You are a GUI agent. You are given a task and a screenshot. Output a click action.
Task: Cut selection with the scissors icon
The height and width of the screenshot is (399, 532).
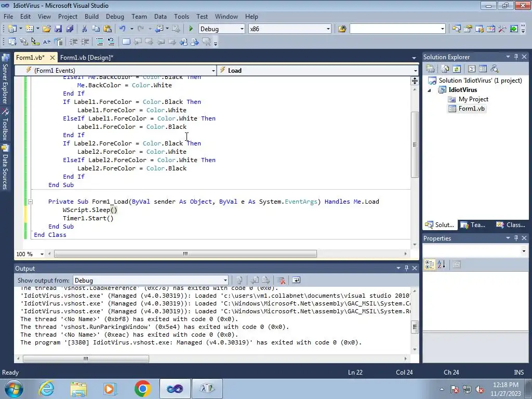click(x=84, y=29)
